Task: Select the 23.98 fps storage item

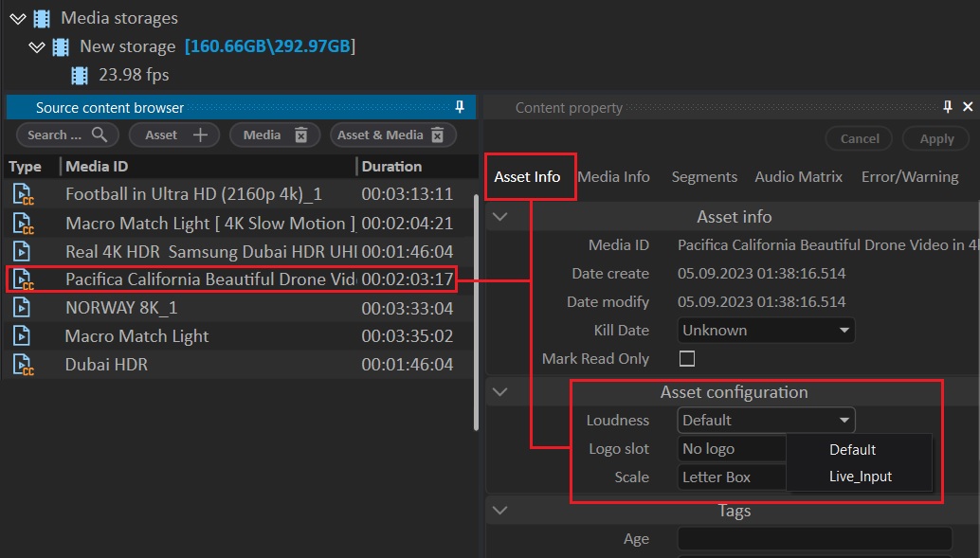Action: coord(133,75)
